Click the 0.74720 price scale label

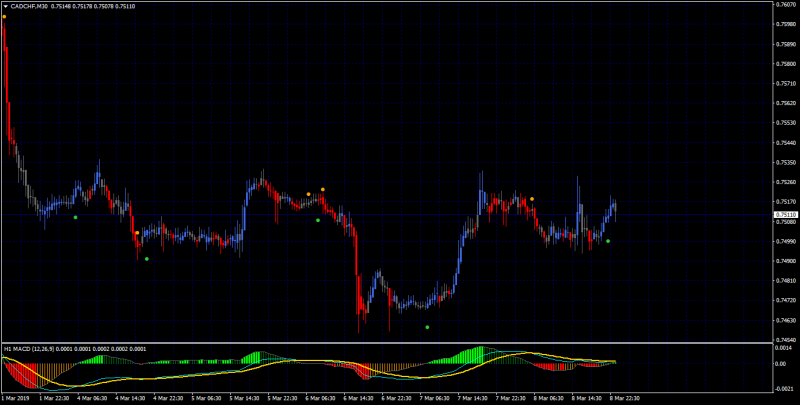tap(786, 300)
